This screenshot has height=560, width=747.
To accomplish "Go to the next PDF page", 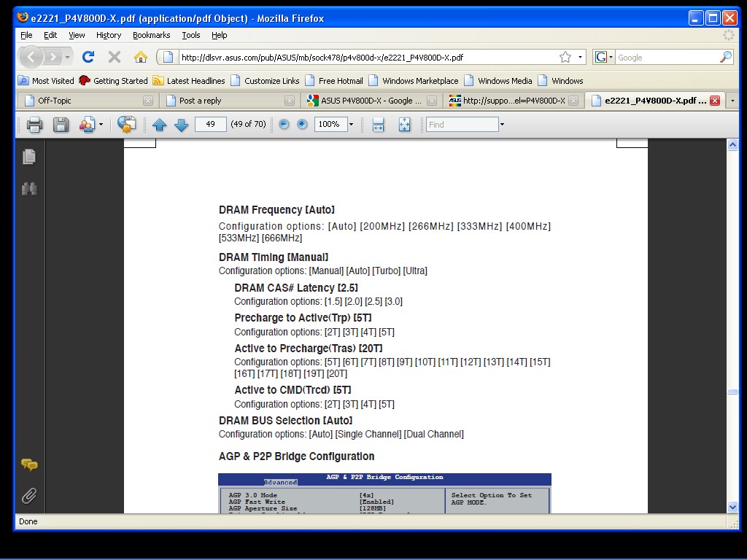I will coord(182,125).
